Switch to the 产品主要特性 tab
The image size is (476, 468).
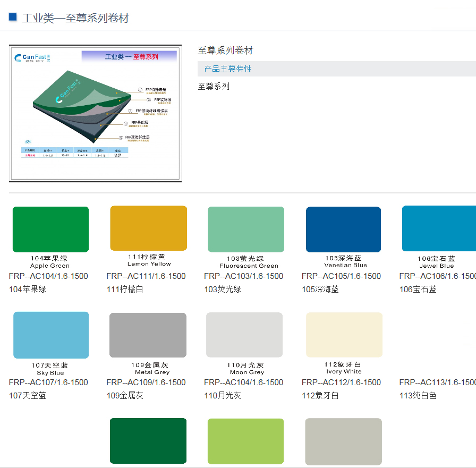(x=228, y=69)
